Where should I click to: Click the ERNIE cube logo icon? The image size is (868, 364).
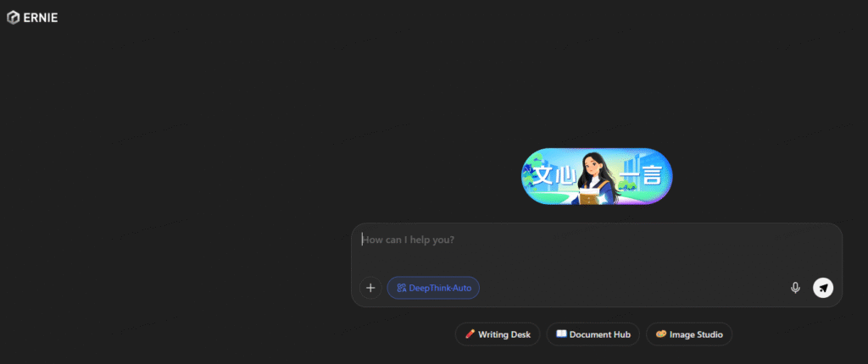point(14,18)
